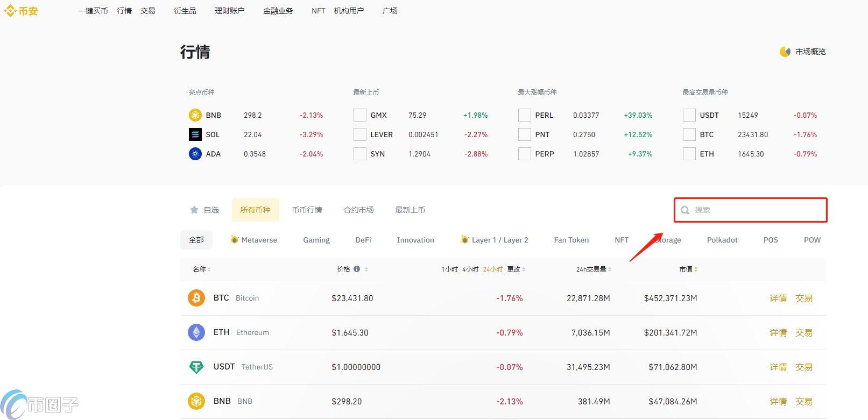Open the 市场概览 link

coord(803,52)
